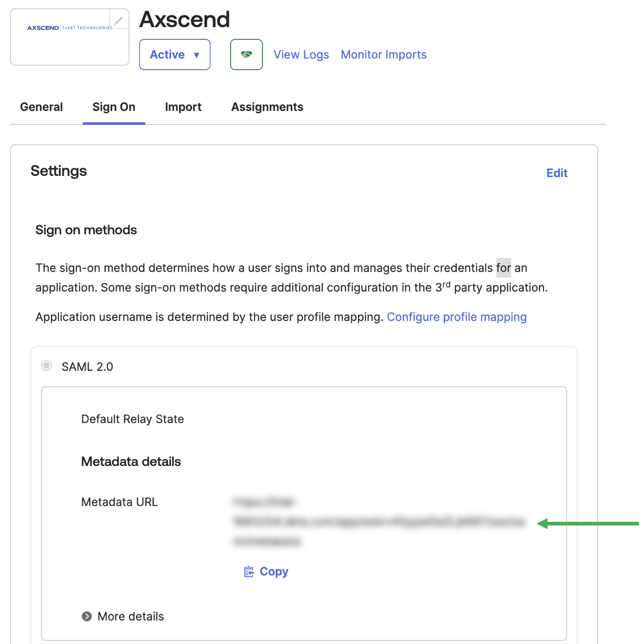Click the Metadata URL label
This screenshot has height=644, width=644.
[x=120, y=502]
